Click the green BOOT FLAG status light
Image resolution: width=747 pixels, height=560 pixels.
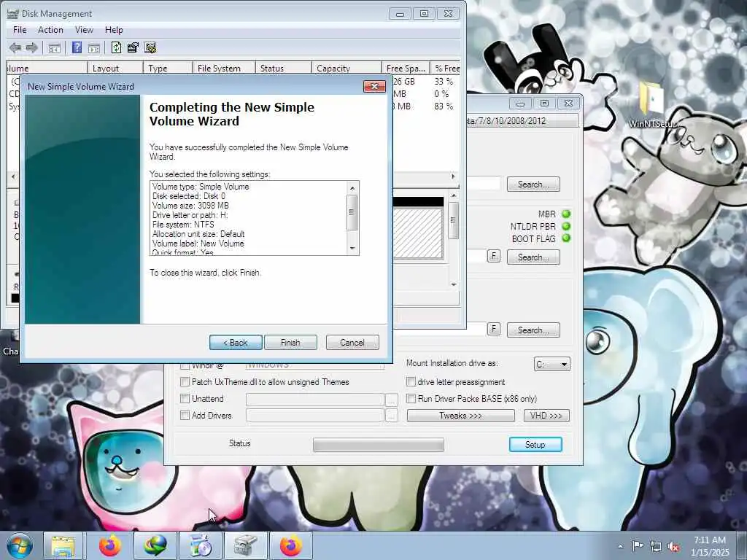[566, 238]
